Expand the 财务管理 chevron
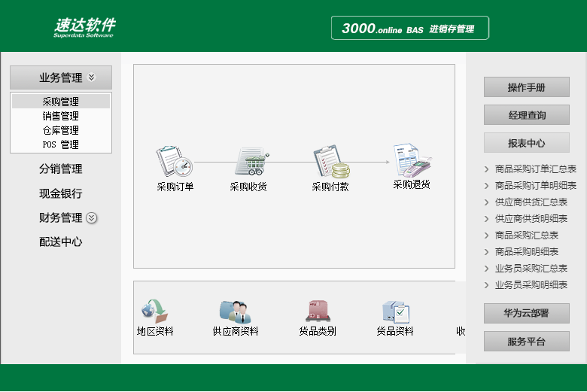This screenshot has height=392, width=587. 92,218
